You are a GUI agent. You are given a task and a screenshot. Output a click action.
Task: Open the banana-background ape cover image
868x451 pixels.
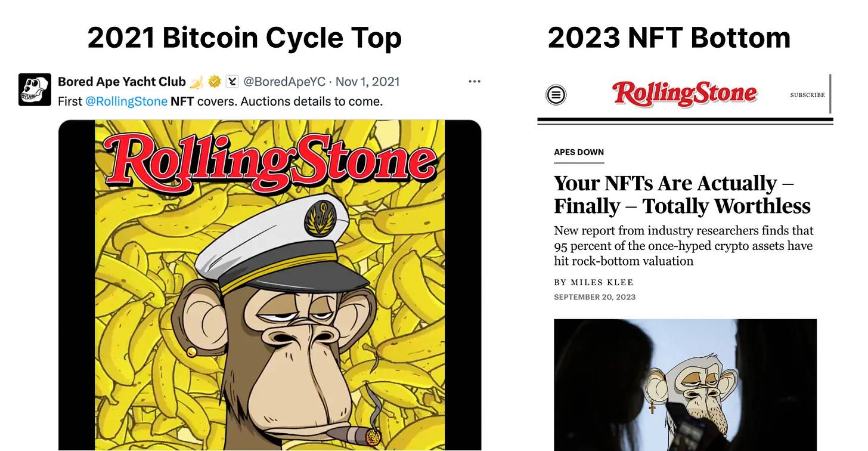pos(269,286)
